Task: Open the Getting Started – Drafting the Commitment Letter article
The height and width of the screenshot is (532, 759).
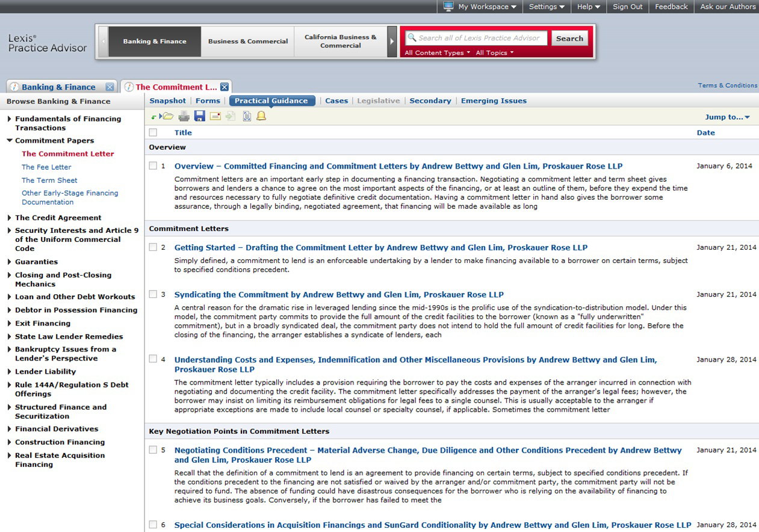Action: click(381, 247)
